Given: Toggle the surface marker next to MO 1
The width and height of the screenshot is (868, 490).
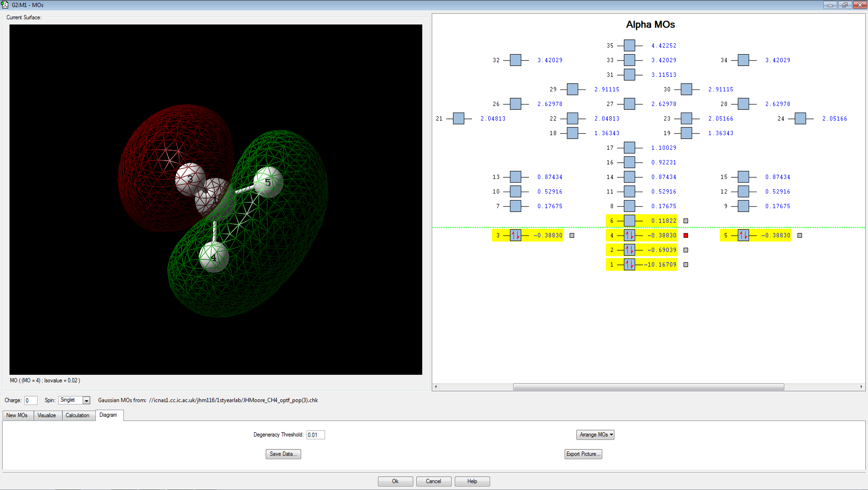Looking at the screenshot, I should coord(686,265).
